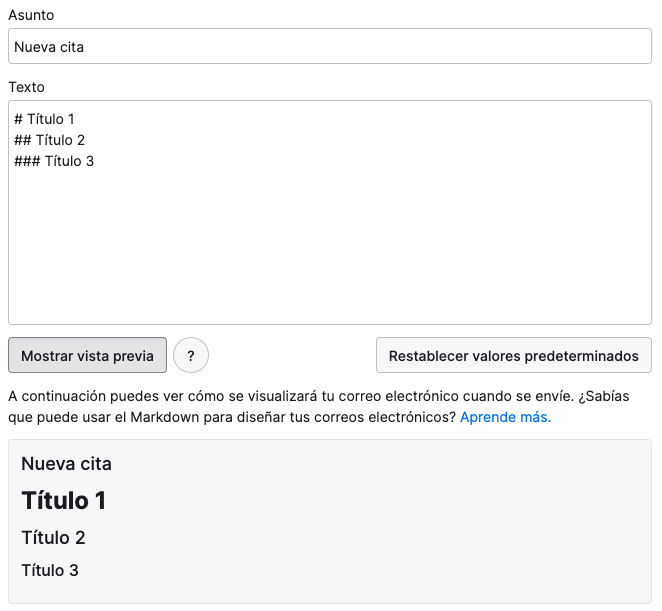Viewport: 662px width, 611px height.
Task: Click the Asunto field label
Action: click(31, 15)
